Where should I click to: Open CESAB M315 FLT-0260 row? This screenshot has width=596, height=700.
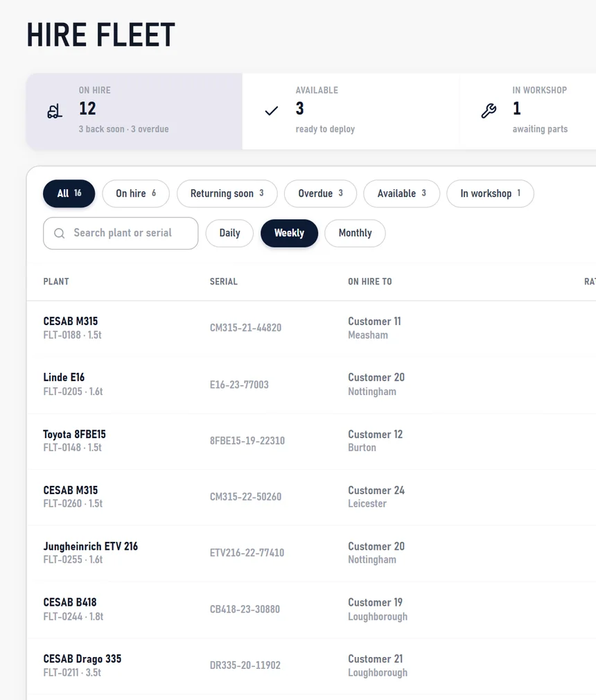312,497
